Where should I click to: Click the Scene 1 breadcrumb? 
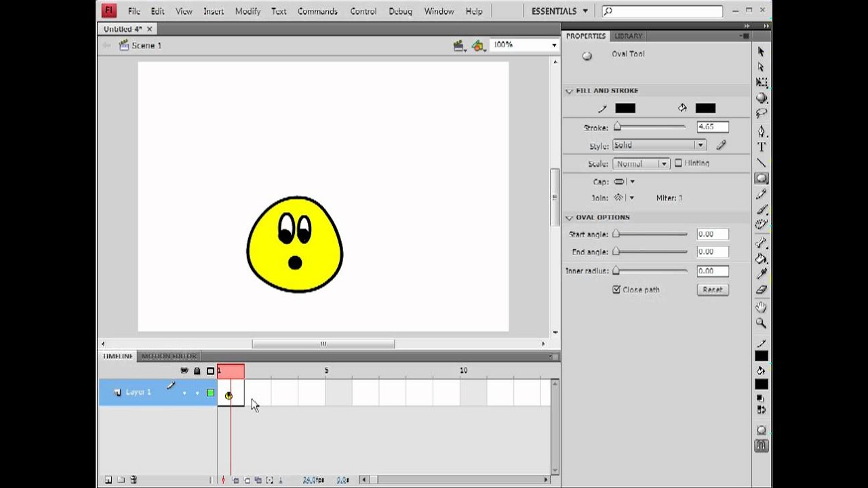pos(146,45)
